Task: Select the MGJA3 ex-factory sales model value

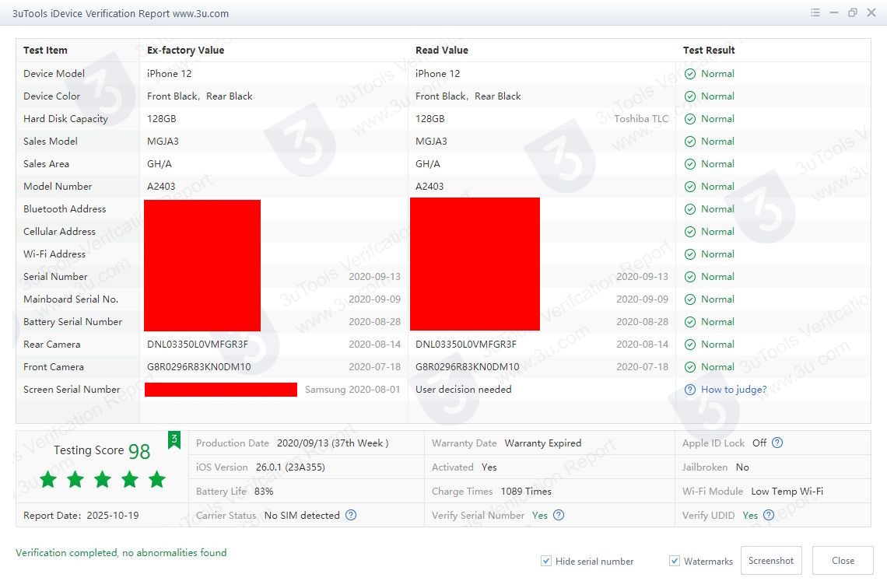Action: click(163, 142)
